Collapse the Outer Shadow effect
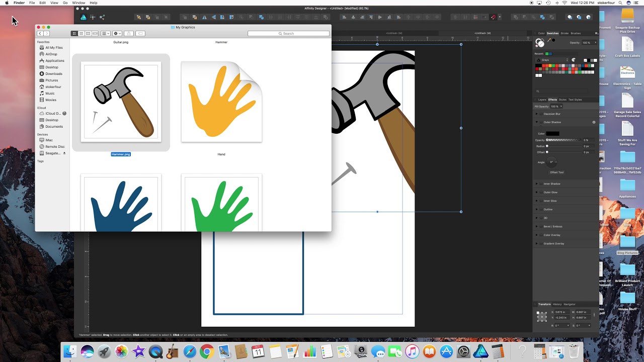 pyautogui.click(x=536, y=122)
